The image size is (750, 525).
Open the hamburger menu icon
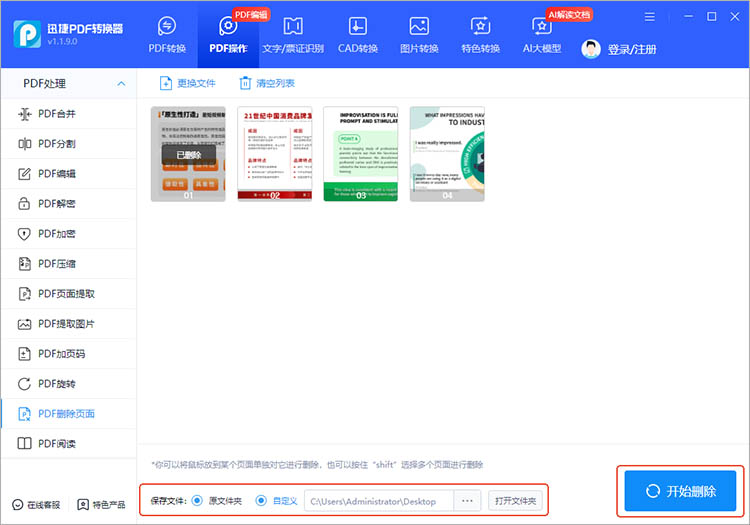tap(650, 17)
